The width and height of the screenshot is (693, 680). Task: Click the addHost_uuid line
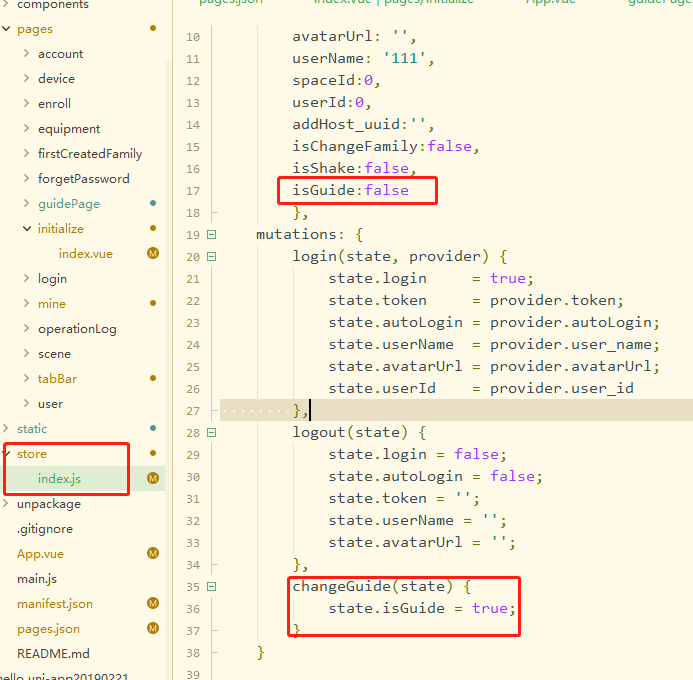click(x=363, y=125)
